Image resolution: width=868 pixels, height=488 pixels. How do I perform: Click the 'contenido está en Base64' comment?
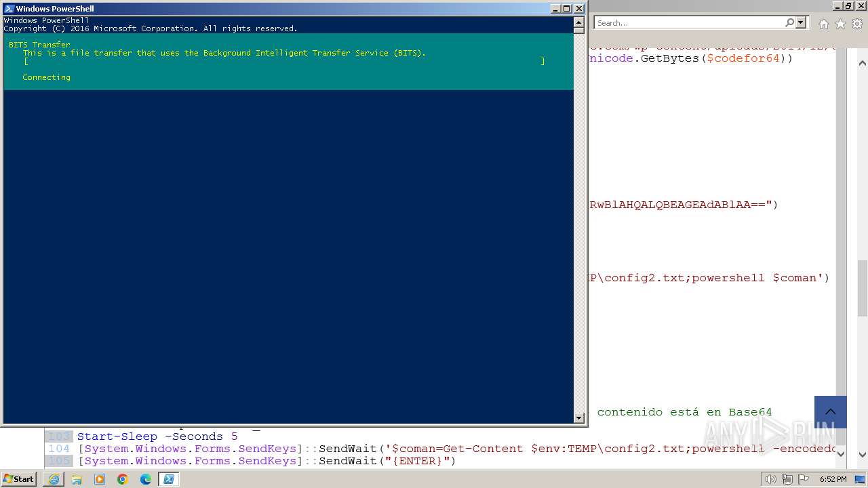point(684,412)
